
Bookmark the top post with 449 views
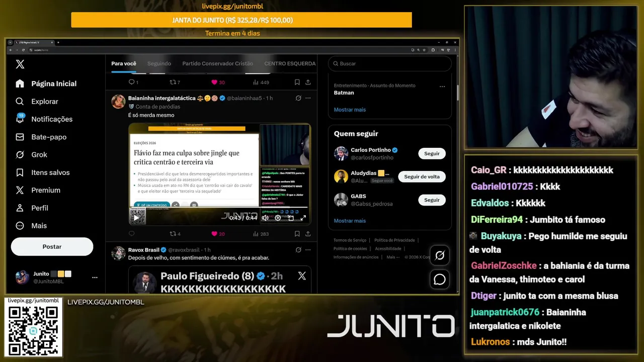[x=297, y=82]
